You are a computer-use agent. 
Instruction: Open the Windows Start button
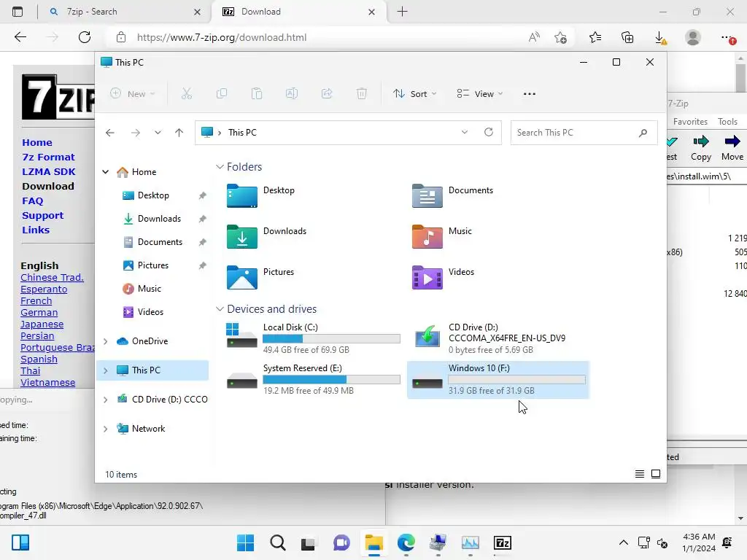point(245,542)
